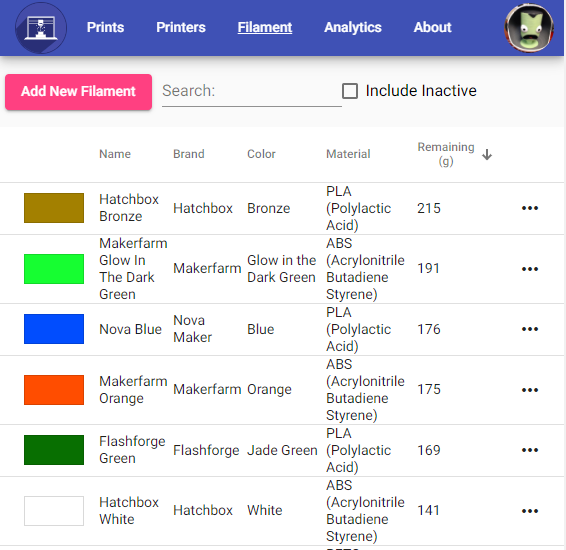566x550 pixels.
Task: Click the Jade Green color cell
Action: 282,450
